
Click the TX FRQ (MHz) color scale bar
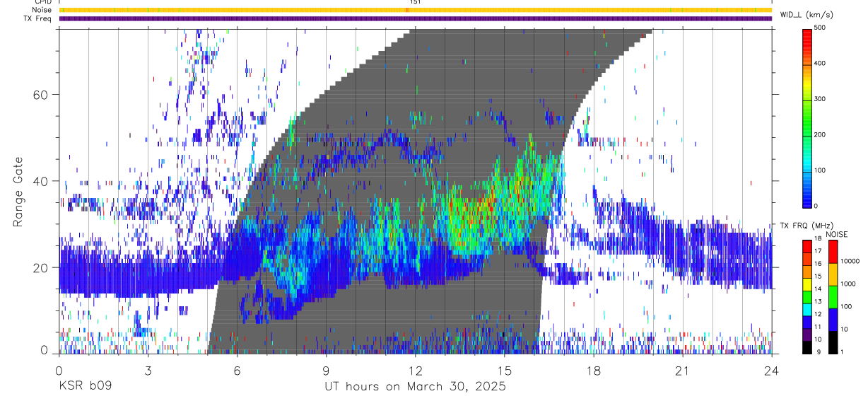coord(807,297)
